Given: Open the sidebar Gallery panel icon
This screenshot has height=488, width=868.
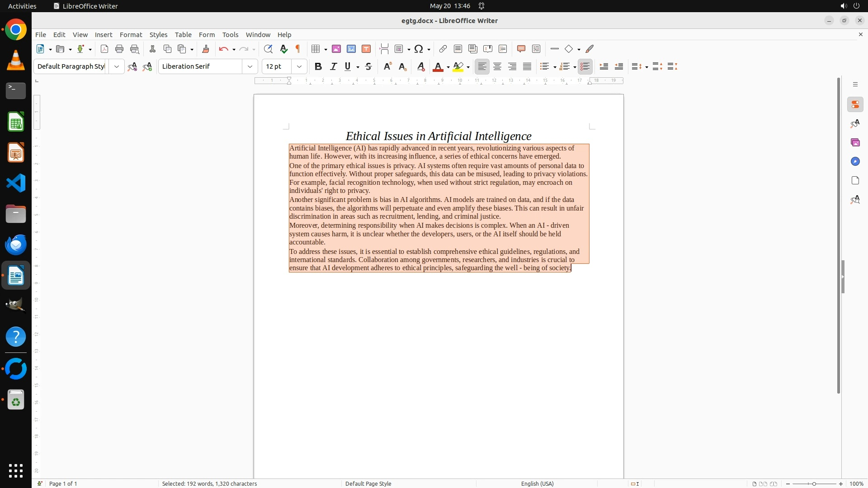Looking at the screenshot, I should coord(855,143).
